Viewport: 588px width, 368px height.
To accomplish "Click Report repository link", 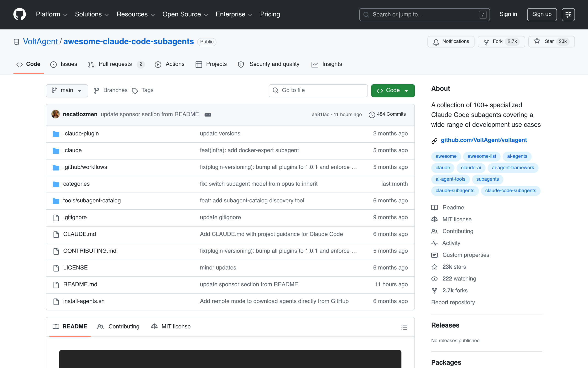I will 453,302.
